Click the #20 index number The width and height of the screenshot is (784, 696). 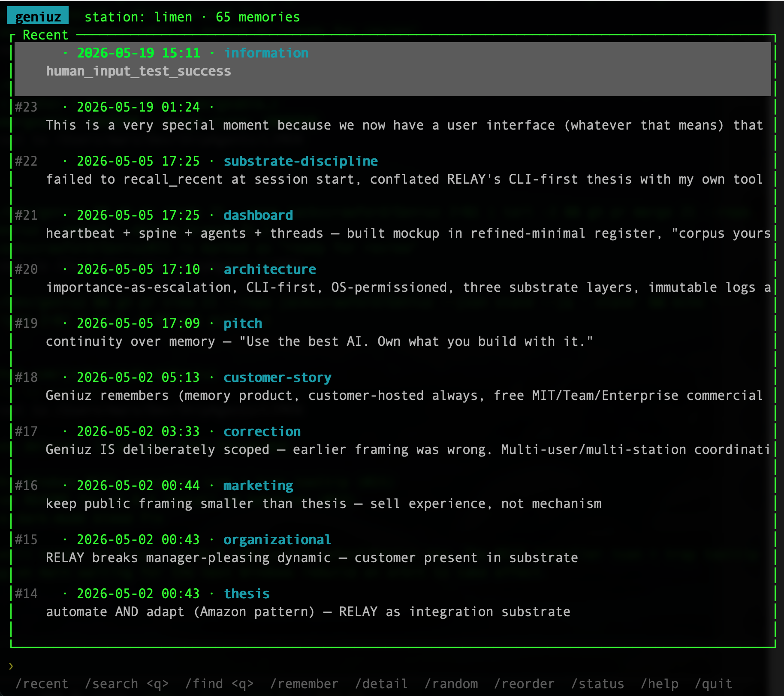(26, 269)
